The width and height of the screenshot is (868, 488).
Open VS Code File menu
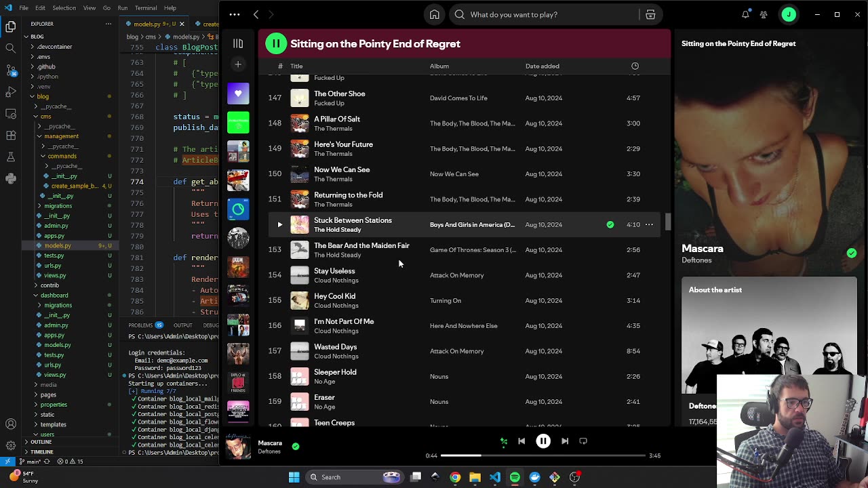24,8
